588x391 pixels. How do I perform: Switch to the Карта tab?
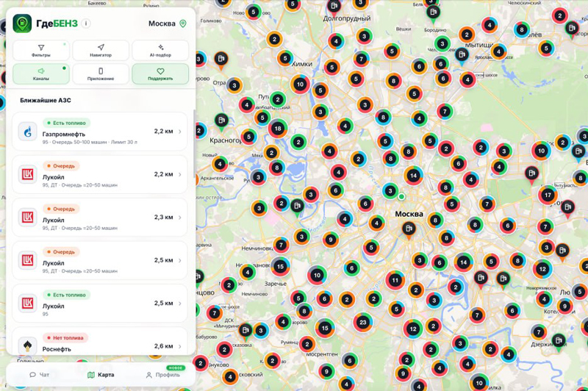(101, 375)
